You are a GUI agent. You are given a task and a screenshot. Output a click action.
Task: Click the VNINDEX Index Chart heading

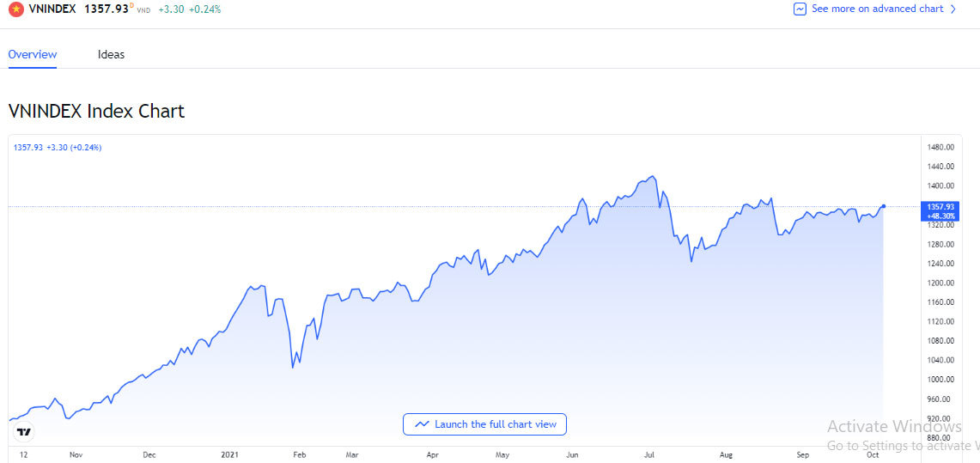pyautogui.click(x=96, y=111)
